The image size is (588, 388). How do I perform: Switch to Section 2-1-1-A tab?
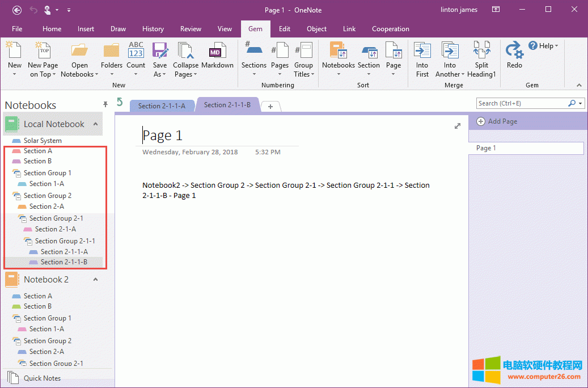pyautogui.click(x=162, y=106)
